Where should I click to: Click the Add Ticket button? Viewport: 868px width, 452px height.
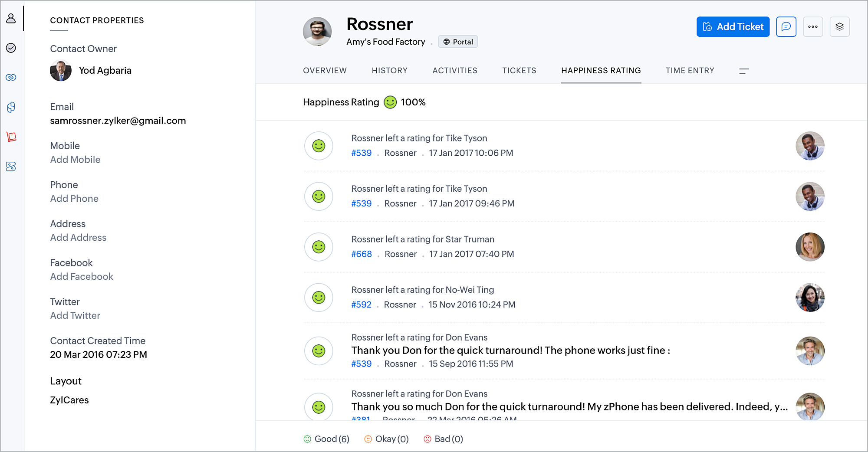733,27
